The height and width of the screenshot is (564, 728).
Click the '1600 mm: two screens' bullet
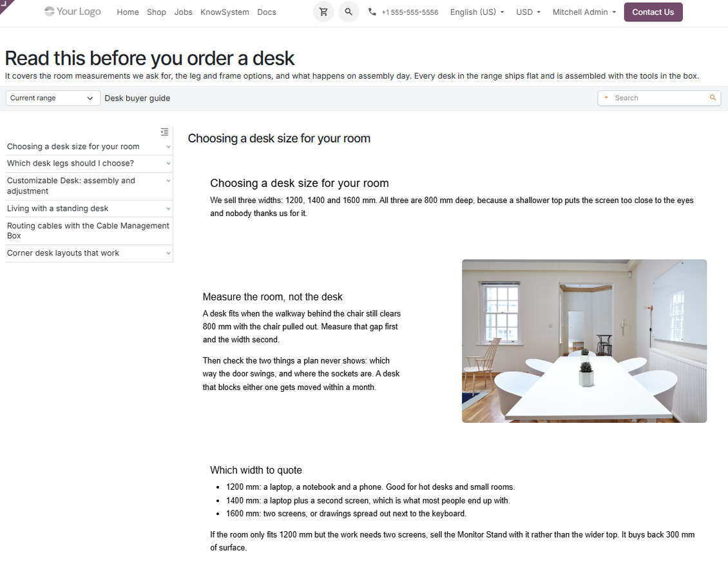coord(347,513)
